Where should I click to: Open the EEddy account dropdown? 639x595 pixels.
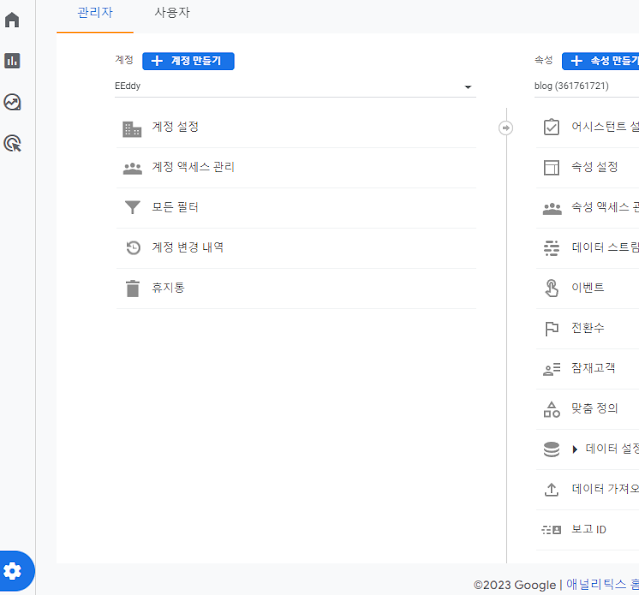[x=295, y=86]
